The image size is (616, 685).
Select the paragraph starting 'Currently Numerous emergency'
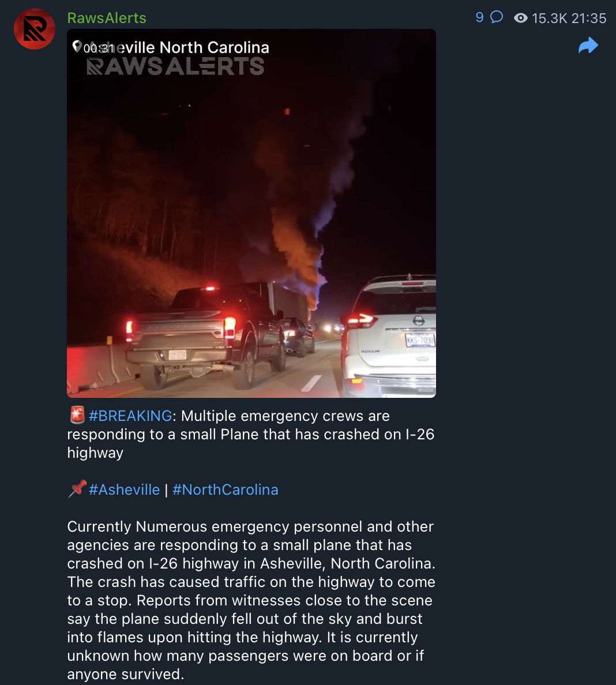(251, 600)
